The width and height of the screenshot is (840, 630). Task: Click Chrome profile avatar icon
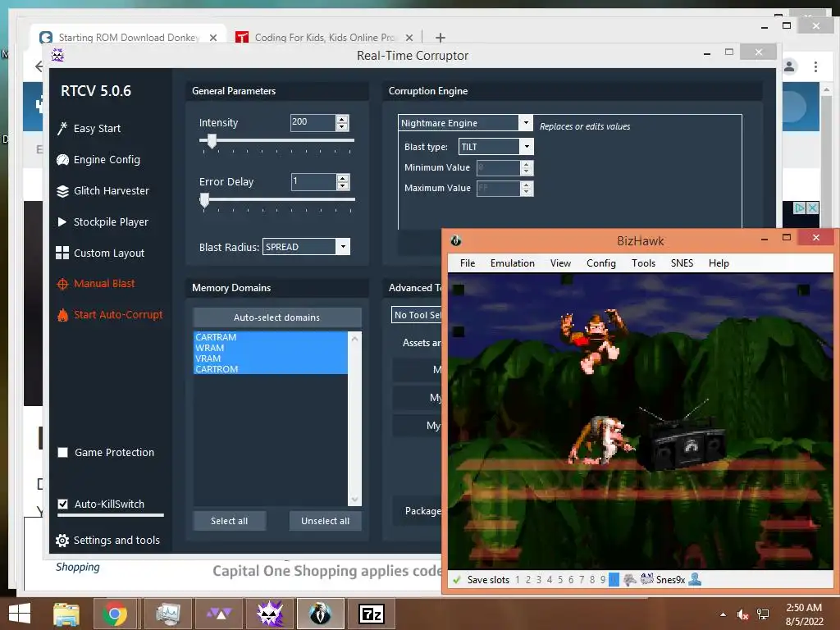click(x=789, y=67)
